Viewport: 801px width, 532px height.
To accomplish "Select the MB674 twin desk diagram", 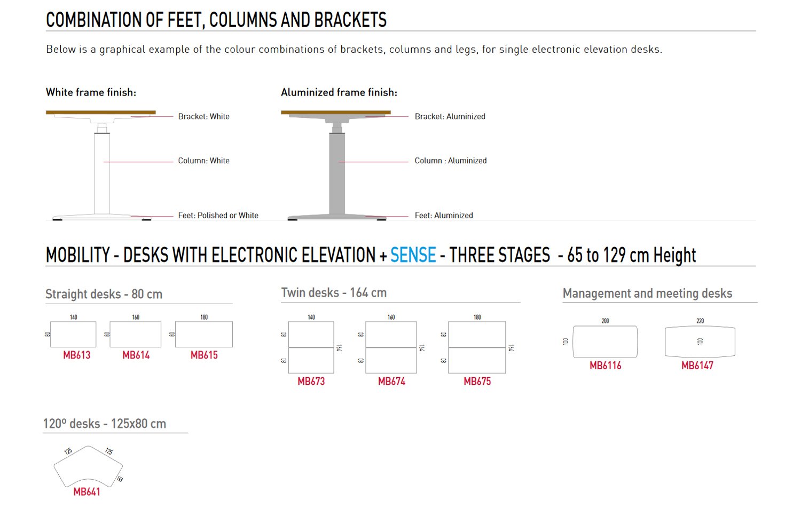I will point(391,347).
